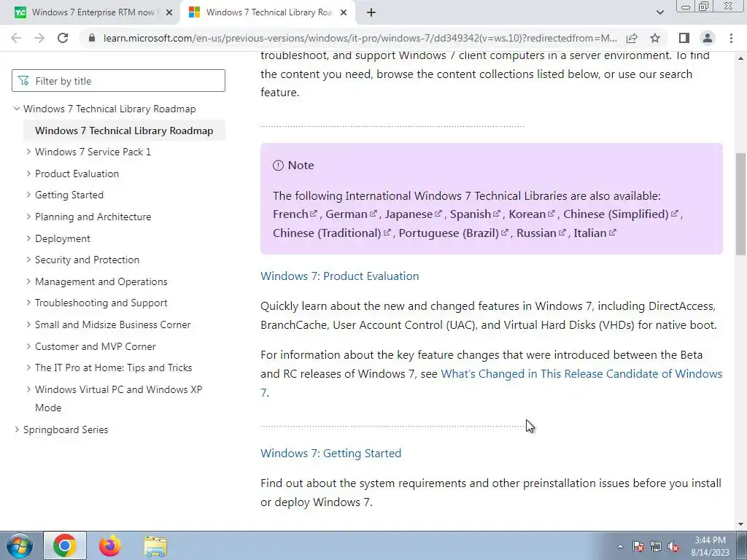Expand Management and Operations node
Viewport: 747px width, 560px height.
tap(28, 281)
